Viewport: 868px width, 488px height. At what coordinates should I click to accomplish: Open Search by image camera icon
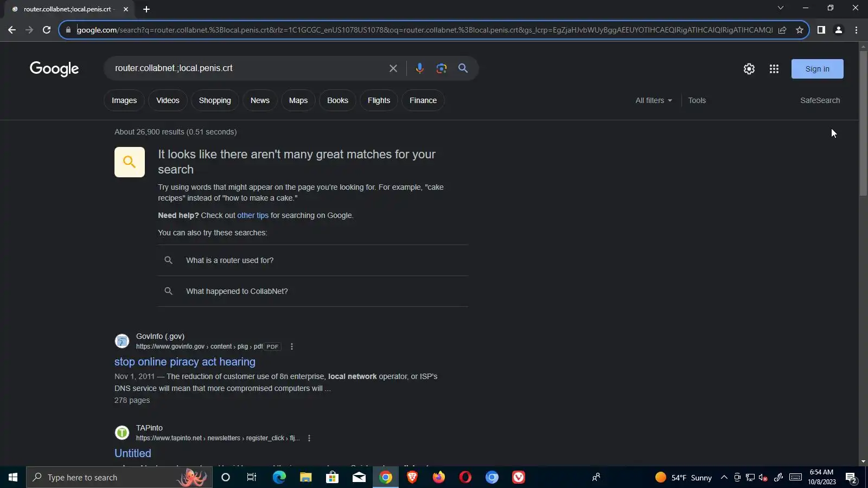pos(442,68)
